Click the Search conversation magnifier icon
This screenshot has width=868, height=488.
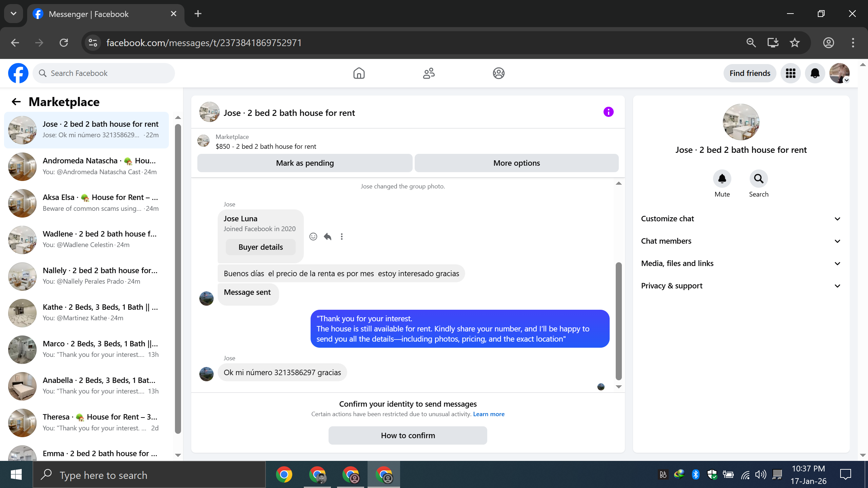pyautogui.click(x=758, y=179)
